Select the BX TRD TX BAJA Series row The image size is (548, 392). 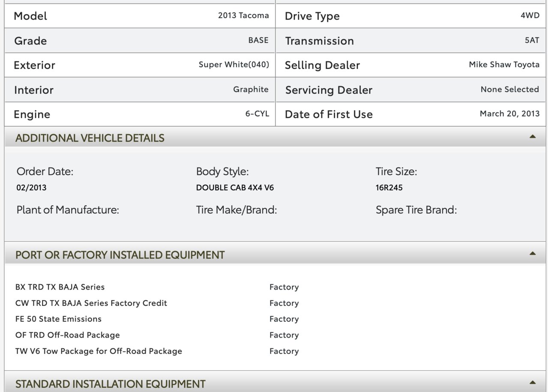(60, 287)
